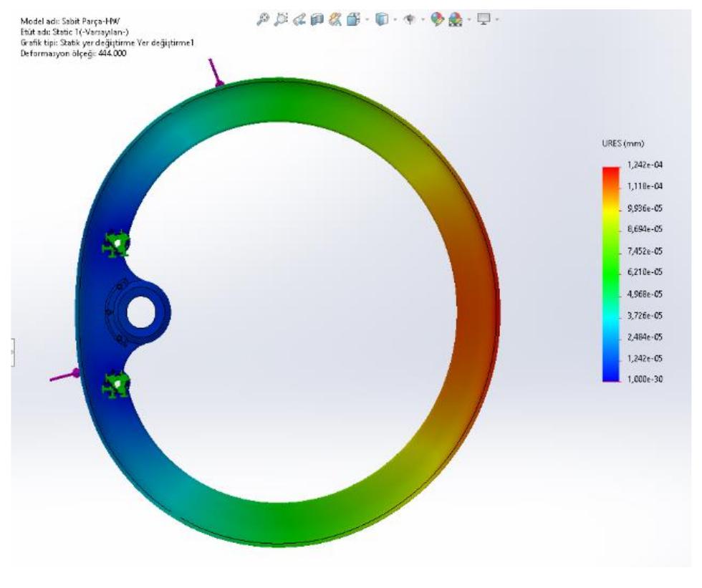Expand the View Orientation dropdown arrow
Viewport: 702px width, 588px height.
click(x=367, y=19)
